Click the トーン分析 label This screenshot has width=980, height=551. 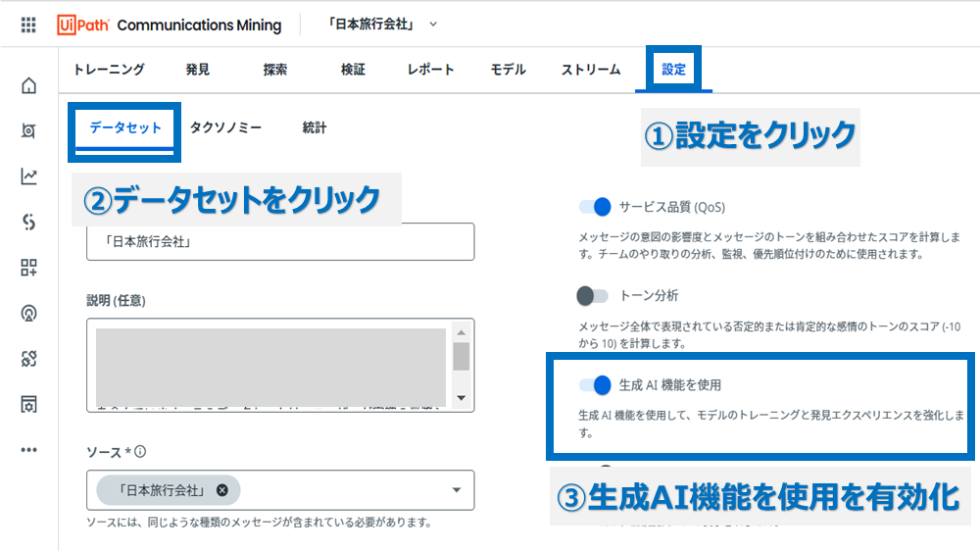tap(648, 296)
